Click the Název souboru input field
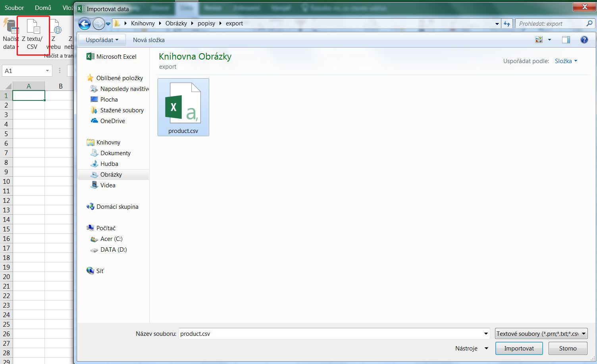597x364 pixels. pos(330,334)
